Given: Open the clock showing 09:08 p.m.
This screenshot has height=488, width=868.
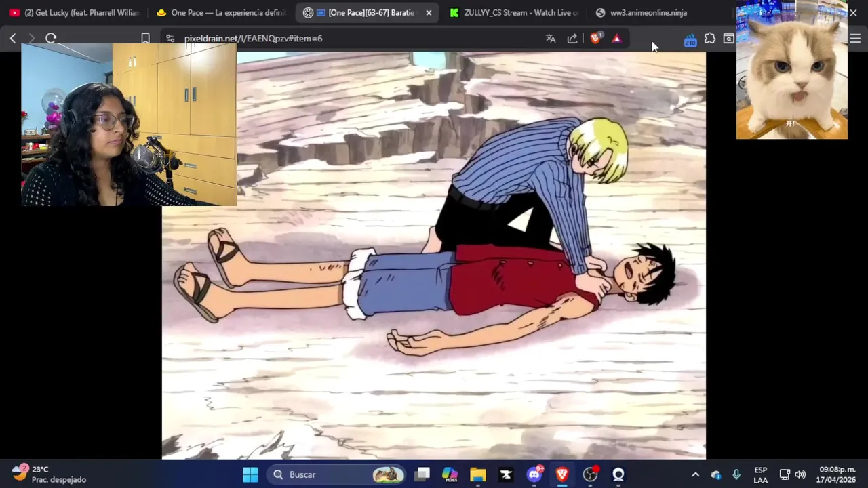Looking at the screenshot, I should pos(837,474).
